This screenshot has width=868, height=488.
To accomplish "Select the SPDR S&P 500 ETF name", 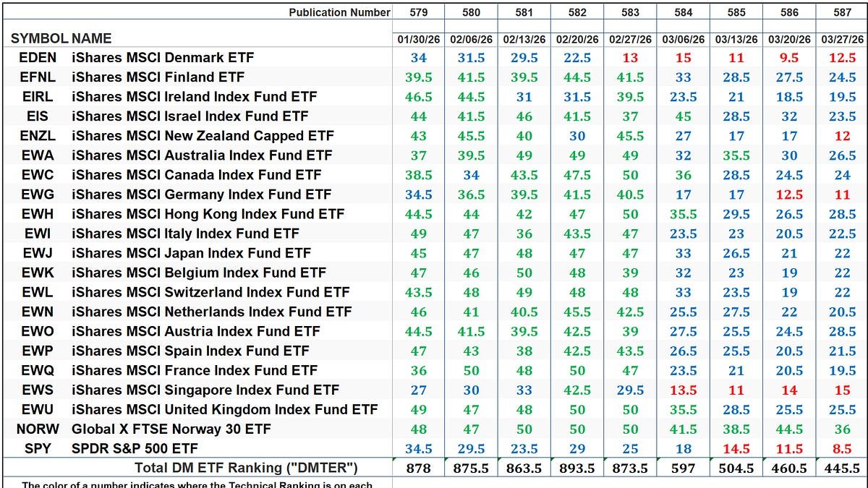I will 135,448.
